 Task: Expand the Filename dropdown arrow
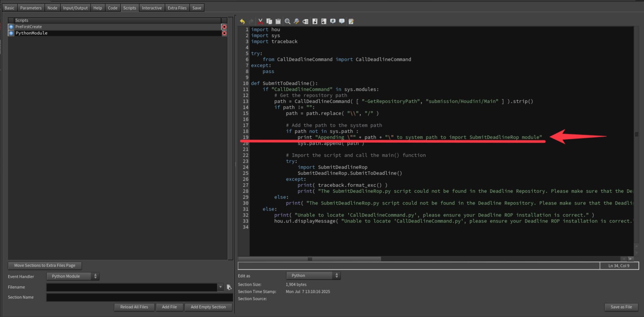pos(220,287)
